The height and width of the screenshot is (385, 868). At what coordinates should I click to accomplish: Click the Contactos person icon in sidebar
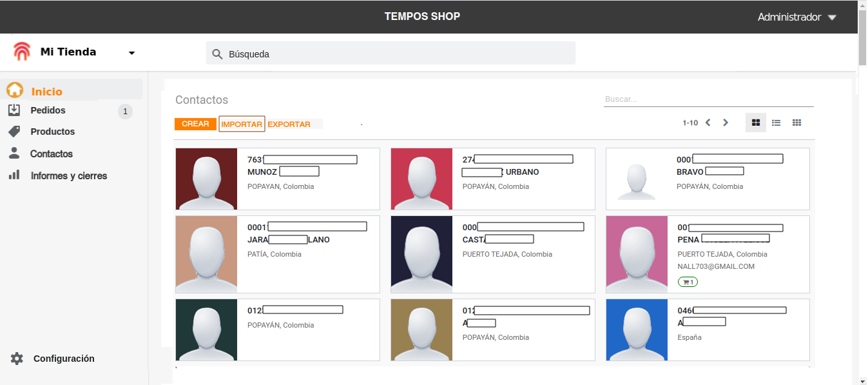(14, 153)
